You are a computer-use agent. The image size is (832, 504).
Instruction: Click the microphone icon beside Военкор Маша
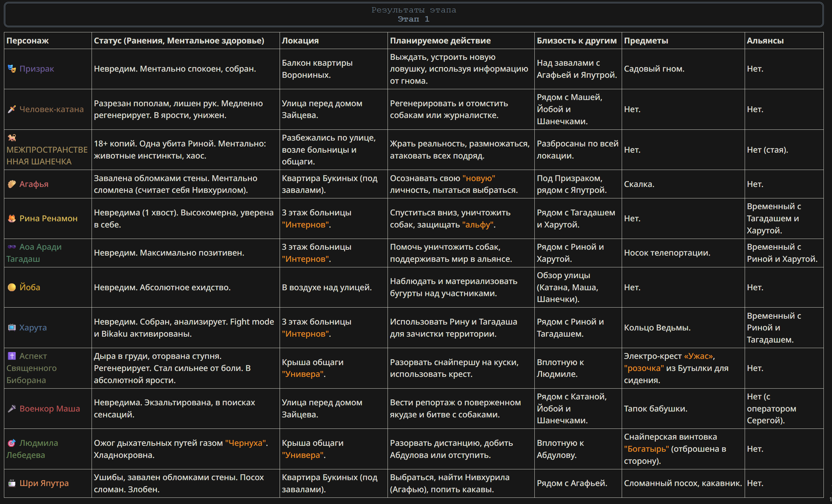12,409
